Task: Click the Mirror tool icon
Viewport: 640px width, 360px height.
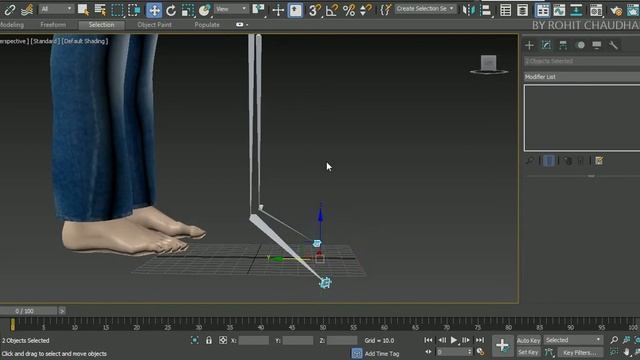Action: click(469, 10)
